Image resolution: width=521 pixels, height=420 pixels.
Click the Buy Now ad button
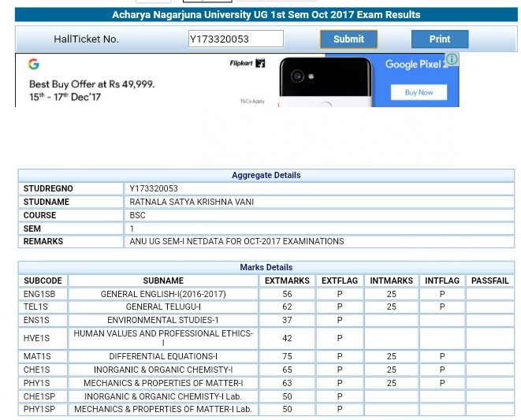pos(419,92)
